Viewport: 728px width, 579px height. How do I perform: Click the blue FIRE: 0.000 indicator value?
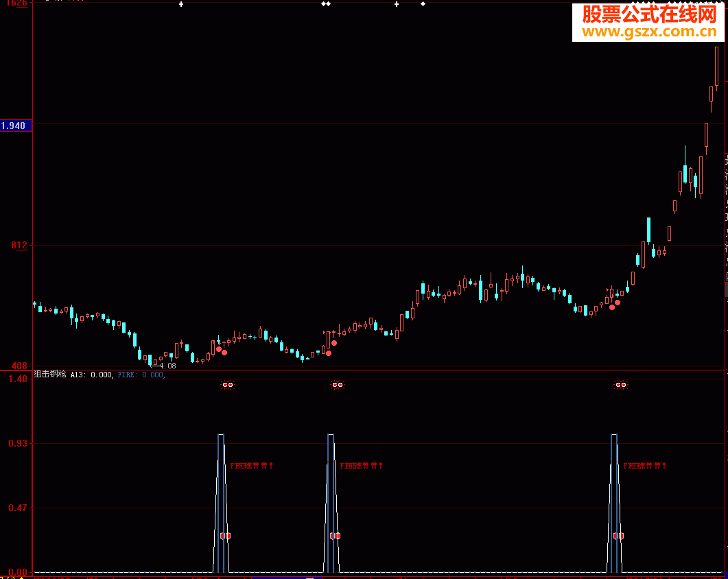[141, 375]
